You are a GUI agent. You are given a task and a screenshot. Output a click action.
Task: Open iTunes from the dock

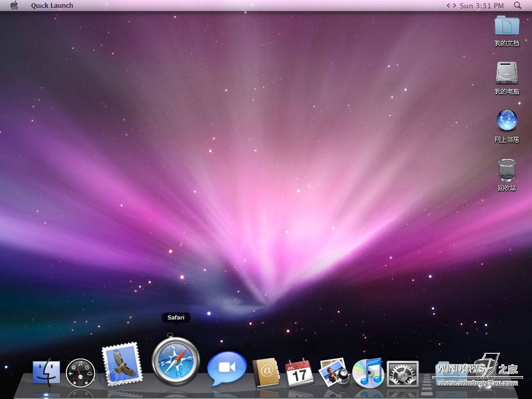[369, 371]
